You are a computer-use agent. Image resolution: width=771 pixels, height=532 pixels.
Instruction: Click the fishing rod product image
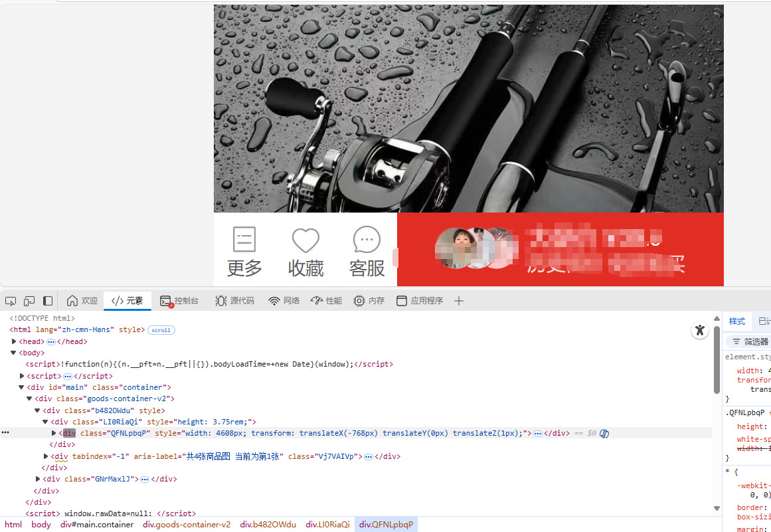click(x=469, y=109)
